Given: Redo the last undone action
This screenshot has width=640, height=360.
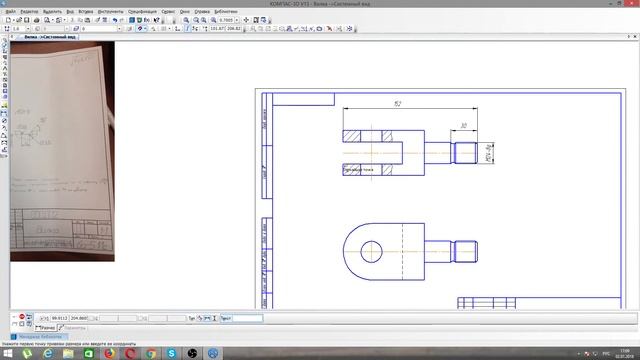Looking at the screenshot, I should point(122,20).
